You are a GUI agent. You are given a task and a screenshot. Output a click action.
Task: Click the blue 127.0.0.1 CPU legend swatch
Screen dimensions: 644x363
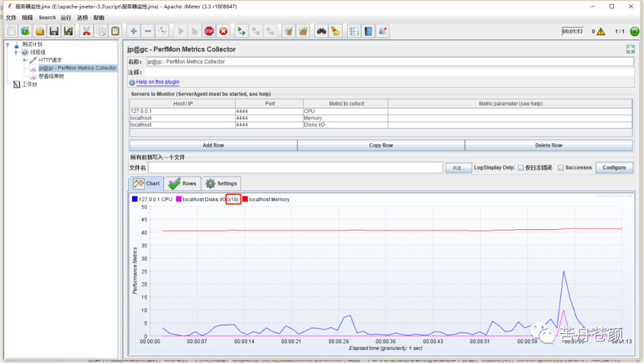[x=135, y=199]
